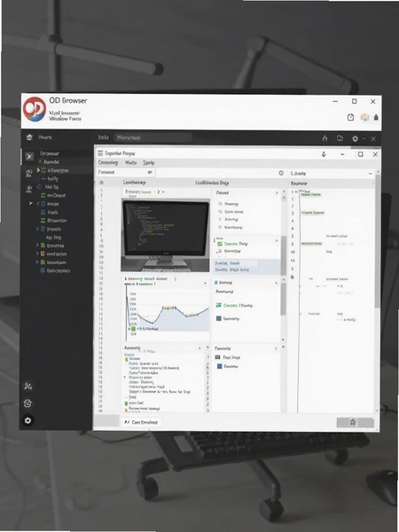Click the share icon in OD Browser title bar
This screenshot has height=532, width=399.
click(x=350, y=117)
